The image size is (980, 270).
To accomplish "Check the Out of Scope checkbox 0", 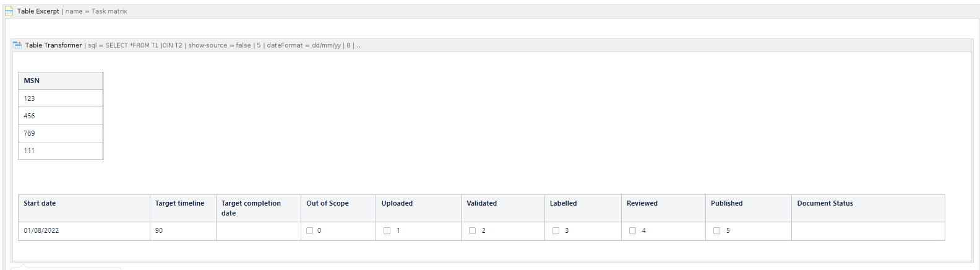I will [x=310, y=231].
